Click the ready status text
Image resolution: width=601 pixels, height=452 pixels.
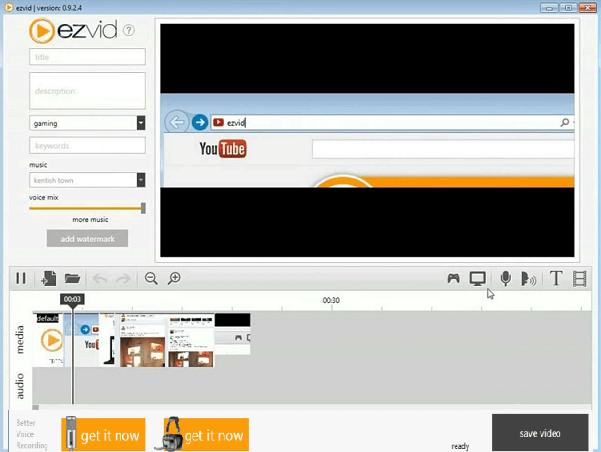[460, 446]
